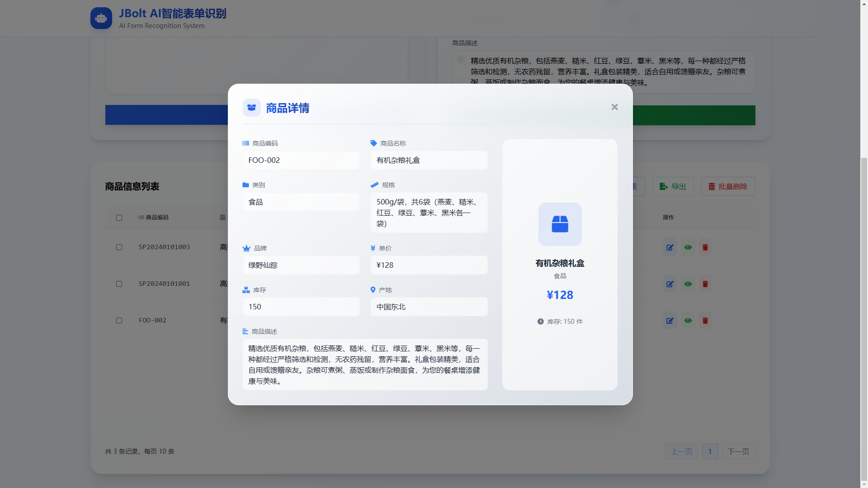Click the tag icon next to 商品名称
Viewport: 868px width, 488px height.
pyautogui.click(x=373, y=143)
